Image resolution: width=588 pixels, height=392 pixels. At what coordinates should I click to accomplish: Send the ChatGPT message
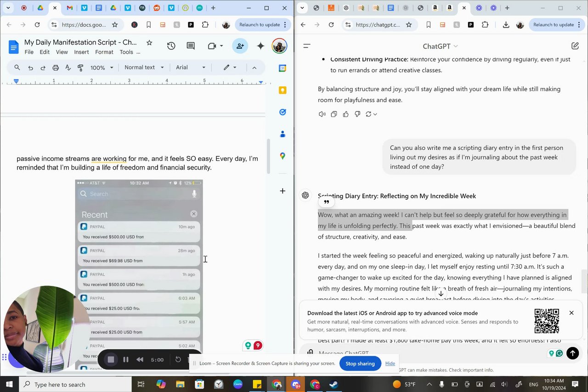coord(572,353)
